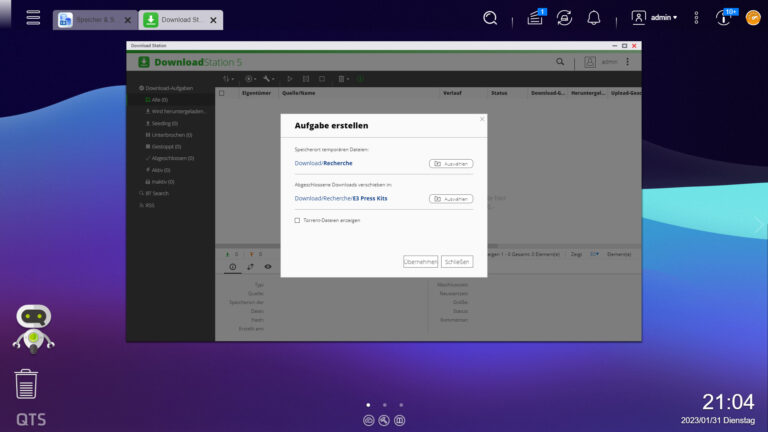
Task: Open the task info details tab icon
Action: point(233,267)
